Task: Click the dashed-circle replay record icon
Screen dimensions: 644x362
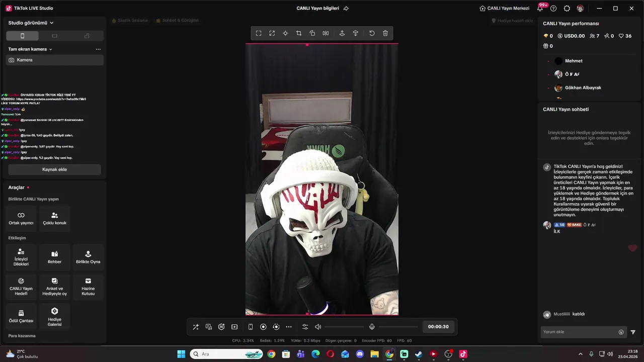Action: tap(276, 327)
